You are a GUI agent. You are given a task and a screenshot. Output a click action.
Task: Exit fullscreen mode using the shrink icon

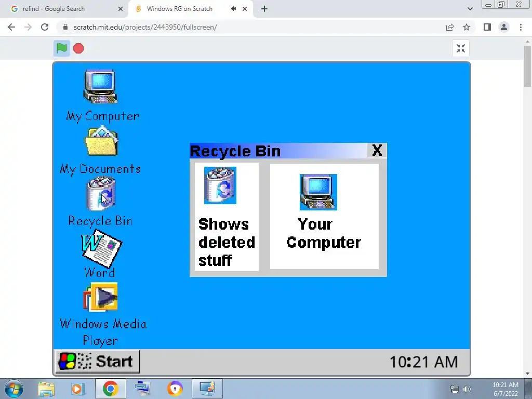point(461,48)
